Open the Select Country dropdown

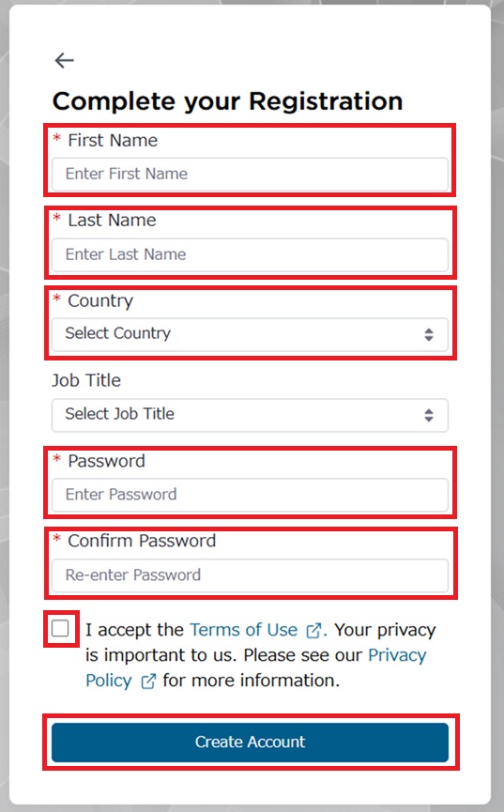coord(250,334)
